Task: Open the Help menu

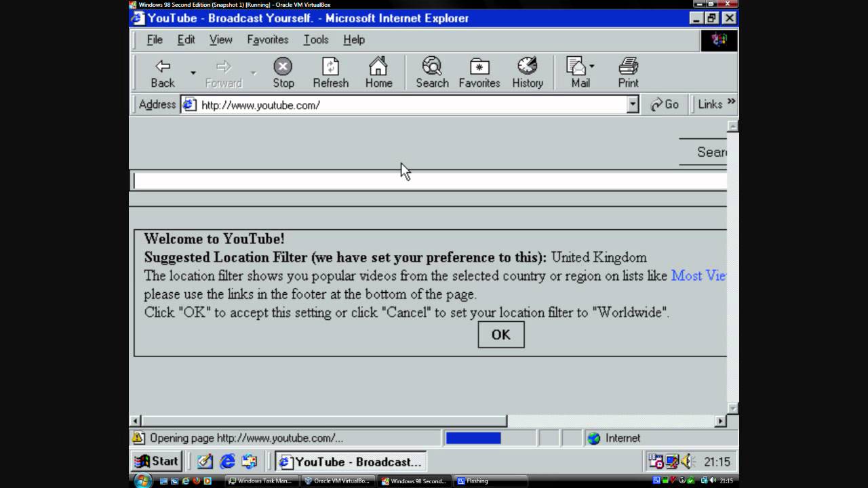Action: 354,39
